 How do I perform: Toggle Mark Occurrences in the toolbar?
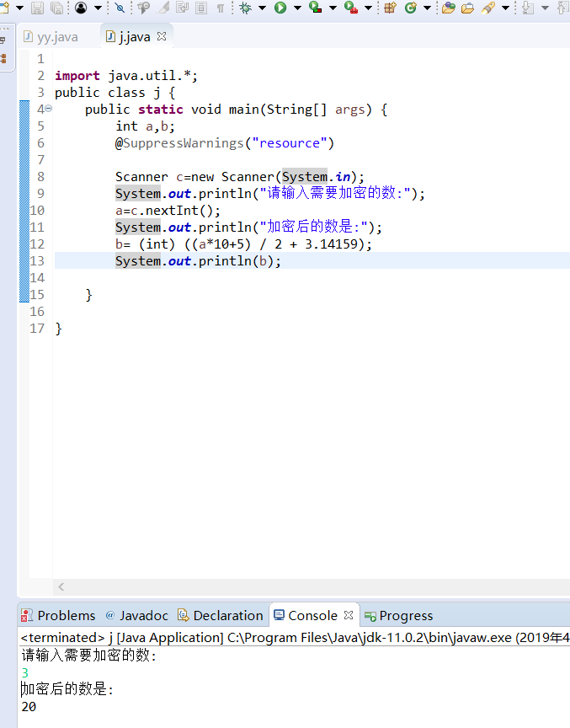(144, 8)
